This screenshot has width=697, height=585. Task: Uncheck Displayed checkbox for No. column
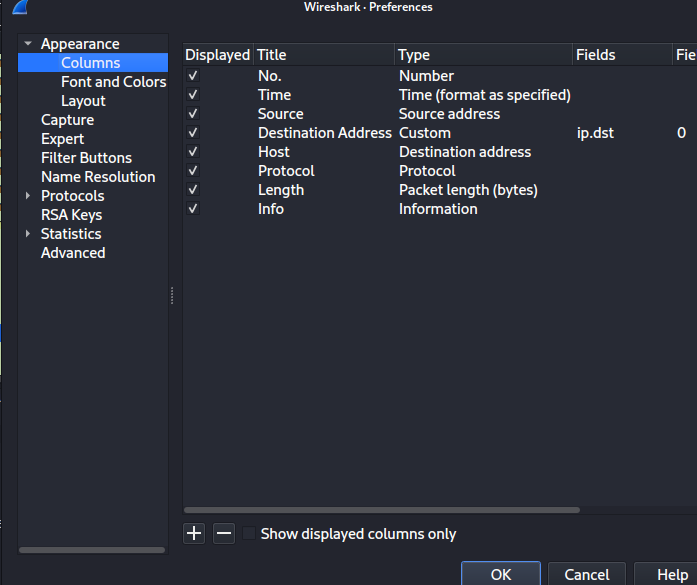193,76
